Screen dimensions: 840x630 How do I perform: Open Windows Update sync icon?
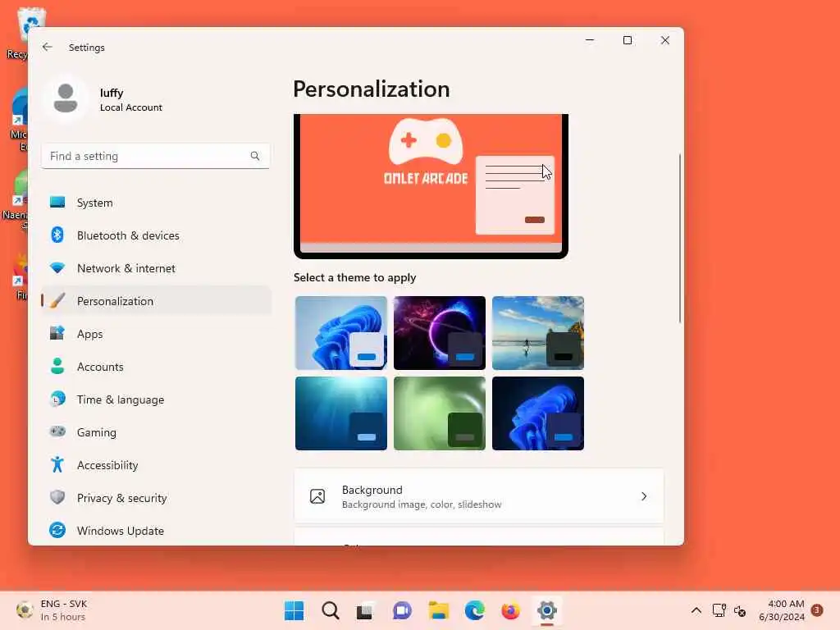[x=57, y=531]
